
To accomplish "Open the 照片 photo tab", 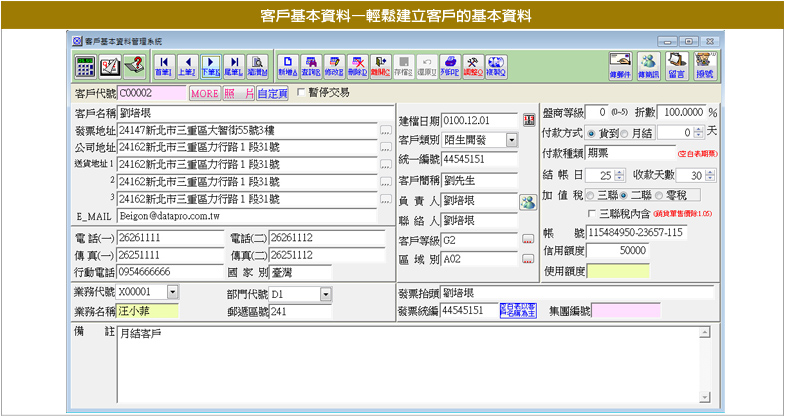I will pos(237,93).
